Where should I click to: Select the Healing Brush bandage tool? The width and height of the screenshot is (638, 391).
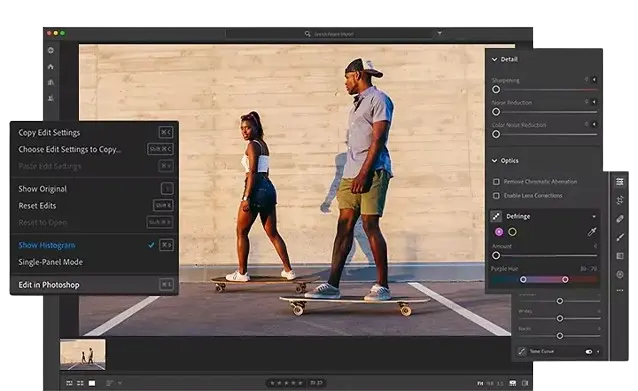pos(620,218)
